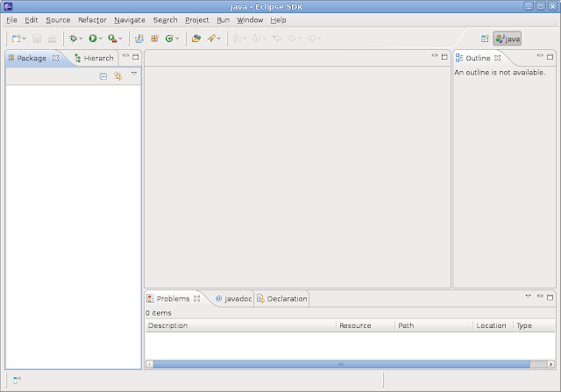Click the scrollbar right arrow in Problems
The image size is (561, 392).
(x=551, y=365)
